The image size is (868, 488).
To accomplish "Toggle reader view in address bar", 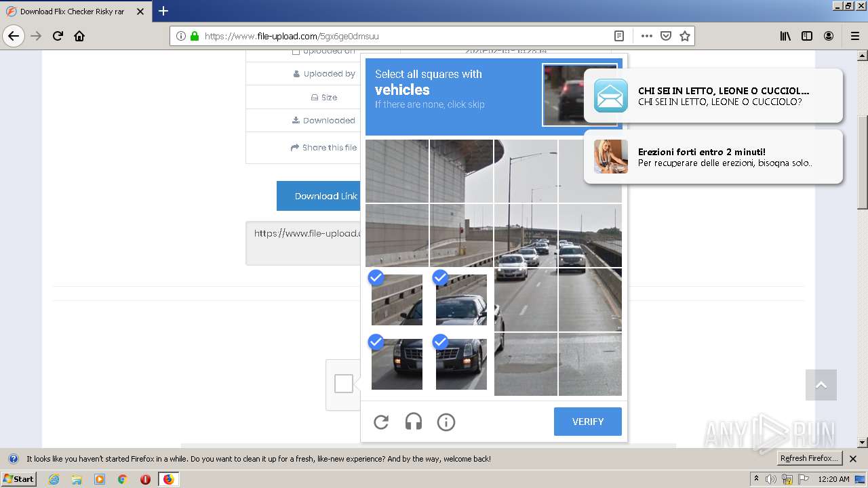I will (619, 36).
